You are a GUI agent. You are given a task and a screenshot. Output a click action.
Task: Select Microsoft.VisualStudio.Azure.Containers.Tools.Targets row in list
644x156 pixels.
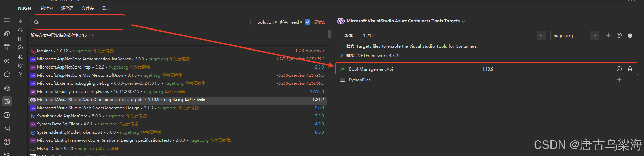[x=177, y=100]
